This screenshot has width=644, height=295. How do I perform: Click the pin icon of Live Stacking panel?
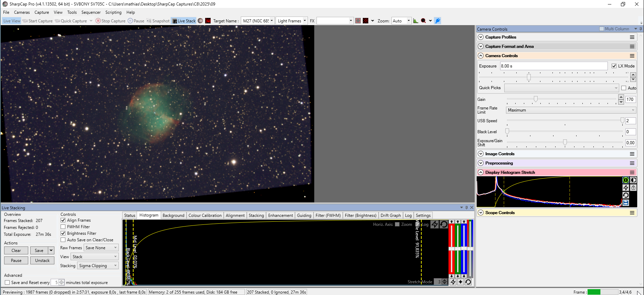(x=466, y=208)
